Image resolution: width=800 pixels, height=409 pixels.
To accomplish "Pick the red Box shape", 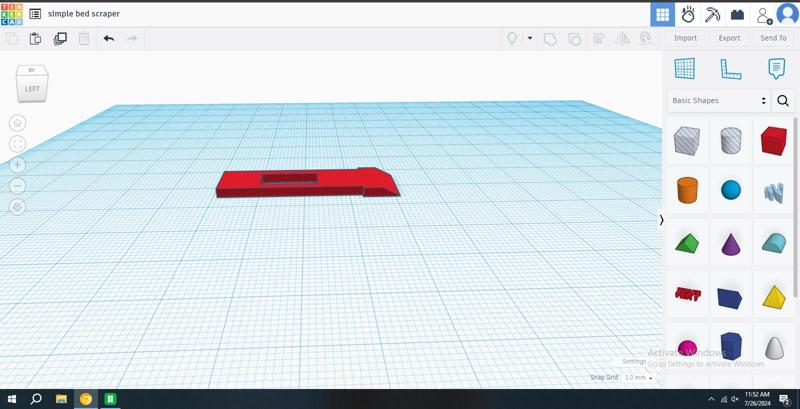I will (773, 141).
